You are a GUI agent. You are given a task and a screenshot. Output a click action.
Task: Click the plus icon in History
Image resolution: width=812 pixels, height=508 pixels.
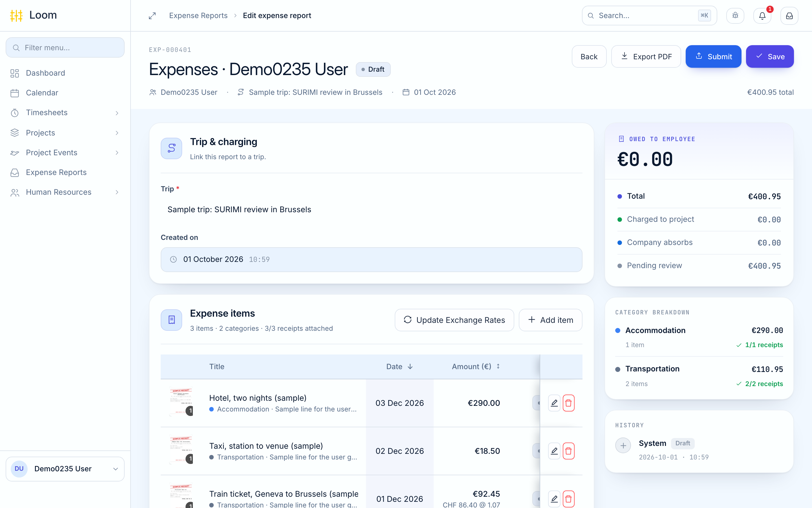(623, 446)
